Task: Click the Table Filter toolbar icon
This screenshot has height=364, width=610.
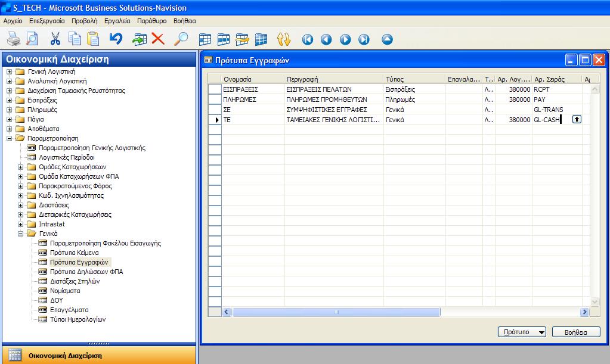Action: point(224,39)
